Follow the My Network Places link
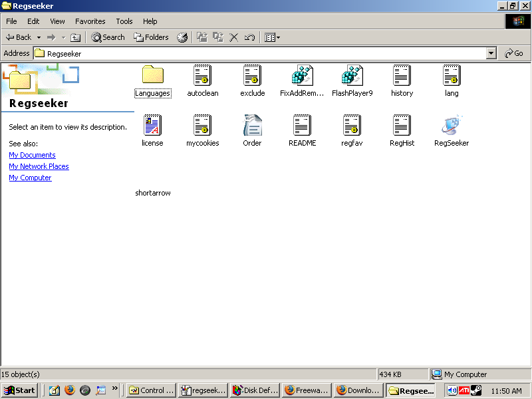Image resolution: width=532 pixels, height=399 pixels. pyautogui.click(x=39, y=166)
